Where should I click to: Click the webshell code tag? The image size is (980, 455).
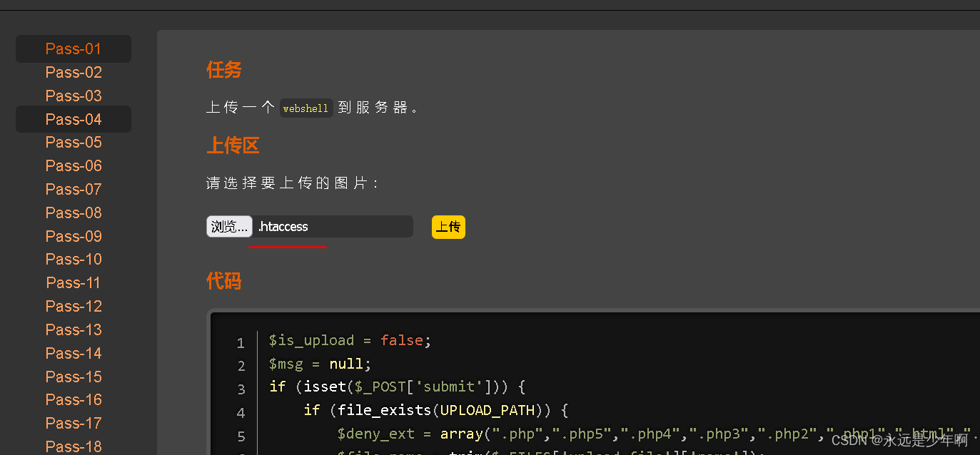click(305, 108)
